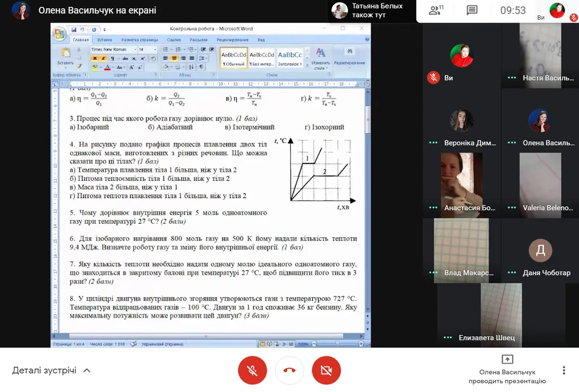The width and height of the screenshot is (579, 392).
Task: Click Олена Васильчук проводить презентацію button
Action: tap(507, 370)
